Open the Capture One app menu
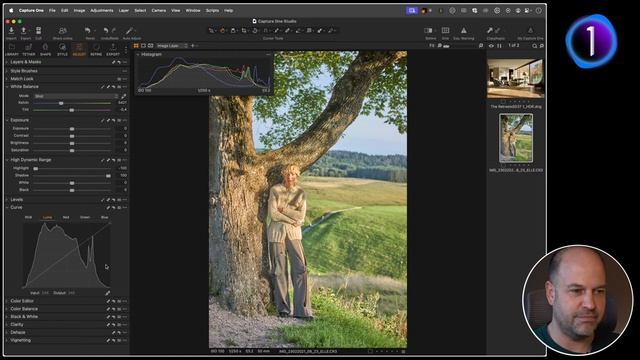The image size is (640, 360). click(31, 11)
